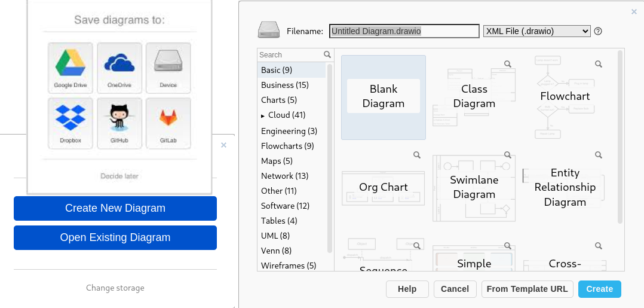
Task: Switch to UML (8) templates
Action: click(x=275, y=236)
